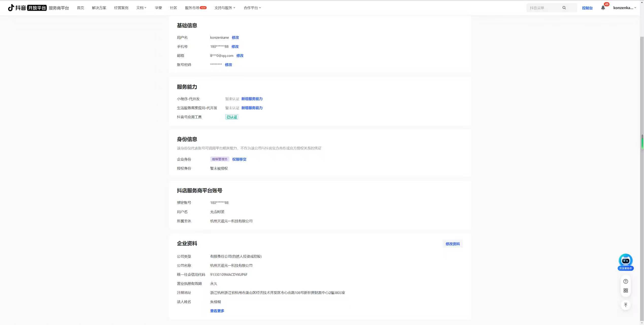644x325 pixels.
Task: Click the search magnifier icon
Action: click(564, 8)
